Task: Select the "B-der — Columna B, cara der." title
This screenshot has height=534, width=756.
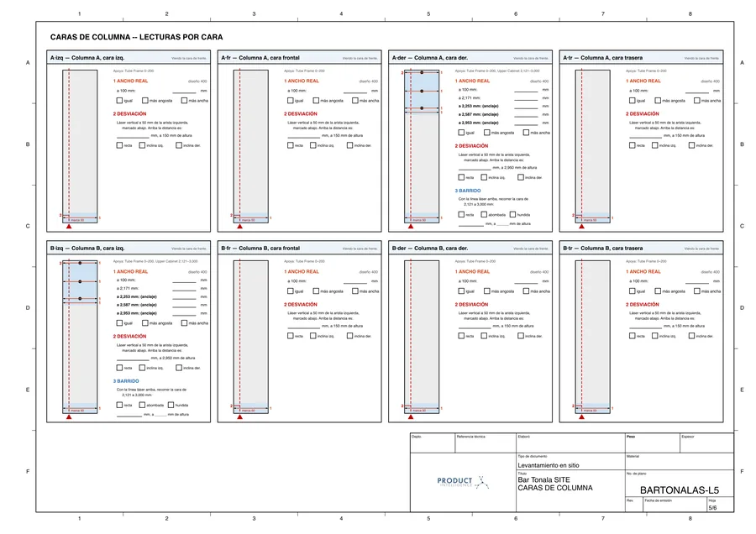Action: [430, 249]
